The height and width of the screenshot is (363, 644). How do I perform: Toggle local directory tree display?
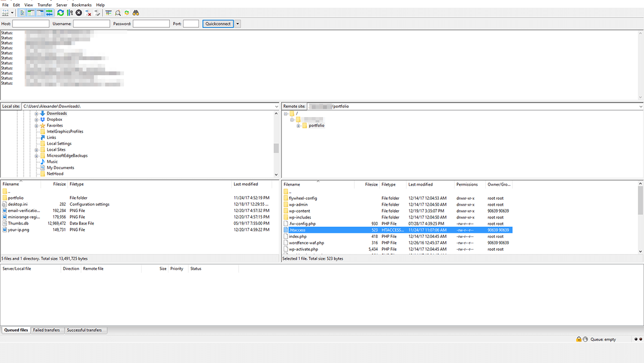point(31,12)
